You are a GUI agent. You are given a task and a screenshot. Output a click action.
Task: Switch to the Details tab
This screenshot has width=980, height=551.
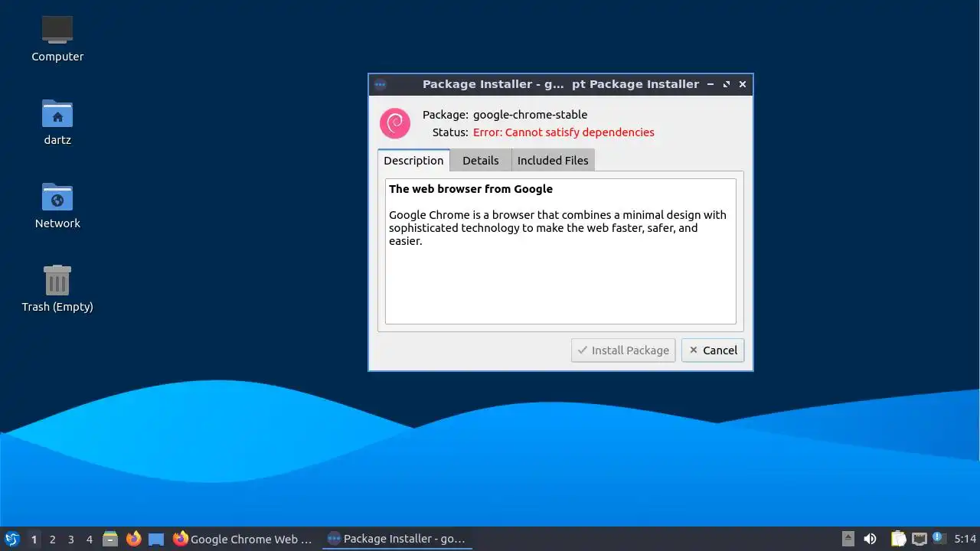481,160
